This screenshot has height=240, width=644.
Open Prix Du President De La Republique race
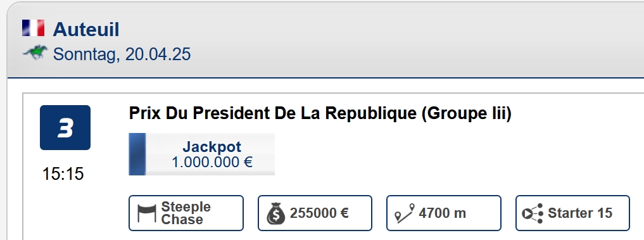tap(320, 113)
